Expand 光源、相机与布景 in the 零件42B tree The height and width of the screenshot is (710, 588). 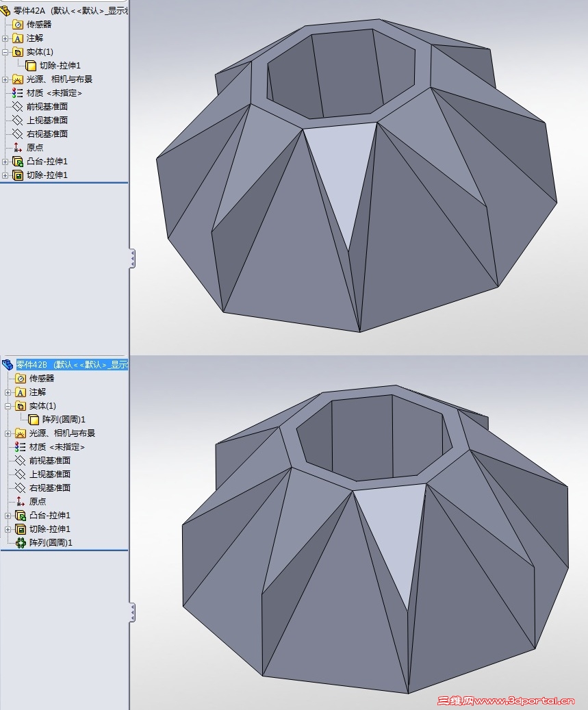tap(8, 434)
